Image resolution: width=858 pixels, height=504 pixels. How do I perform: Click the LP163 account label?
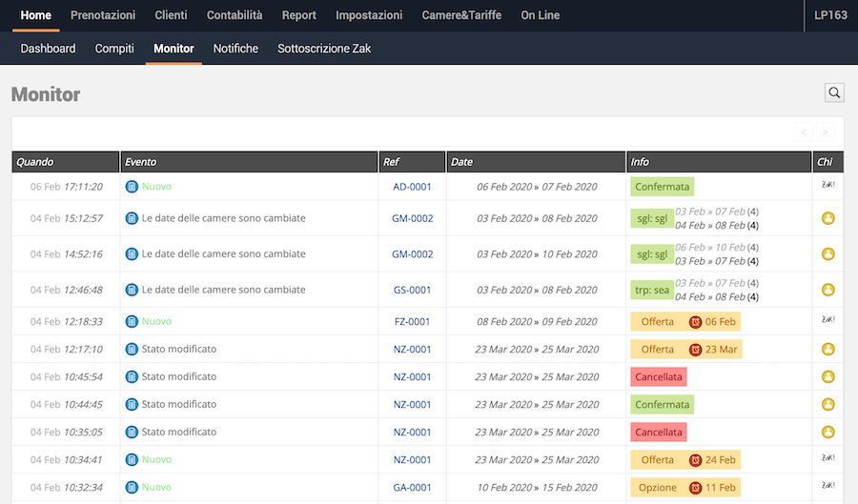click(x=830, y=15)
